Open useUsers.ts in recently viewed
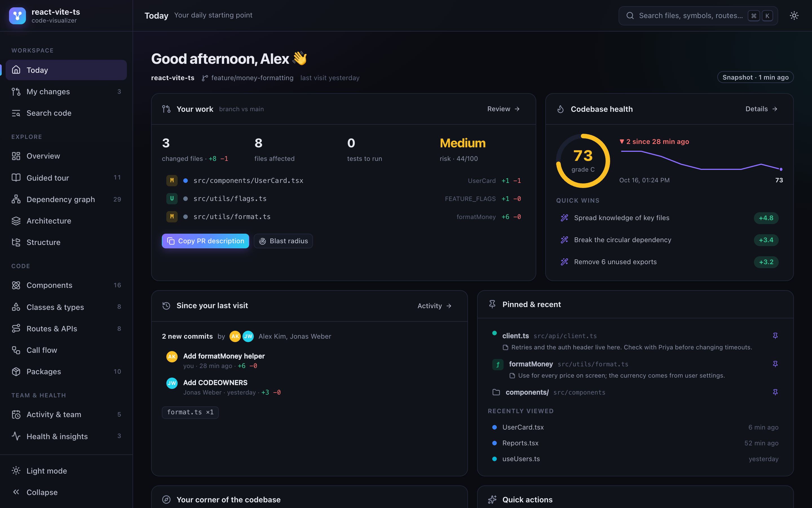Viewport: 812px width, 508px height. click(x=635, y=459)
